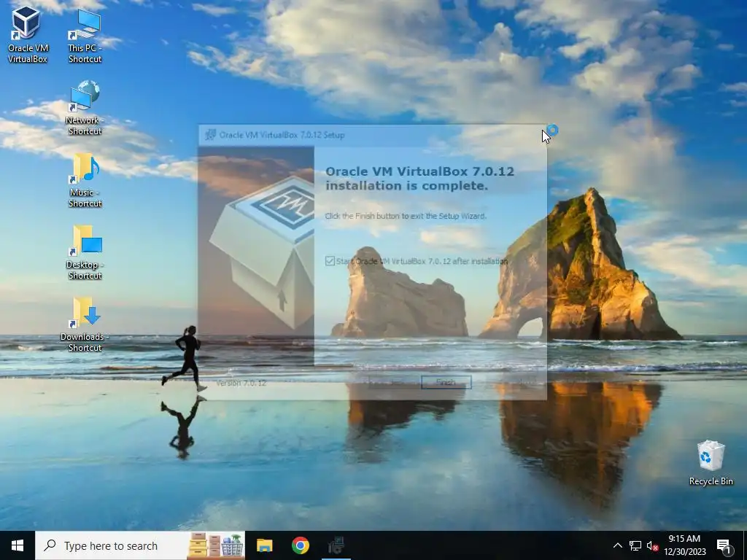Open the Windows Start menu
Image resolution: width=747 pixels, height=560 pixels.
pyautogui.click(x=18, y=545)
